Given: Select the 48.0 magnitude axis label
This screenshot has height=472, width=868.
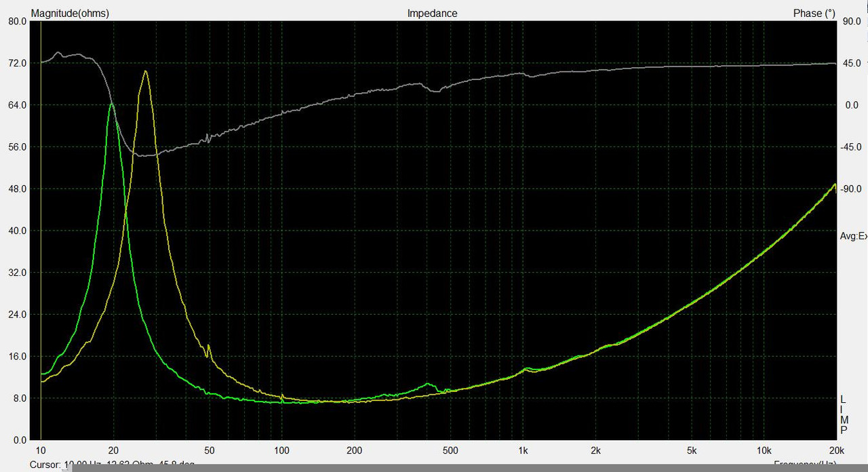Looking at the screenshot, I should coord(16,189).
